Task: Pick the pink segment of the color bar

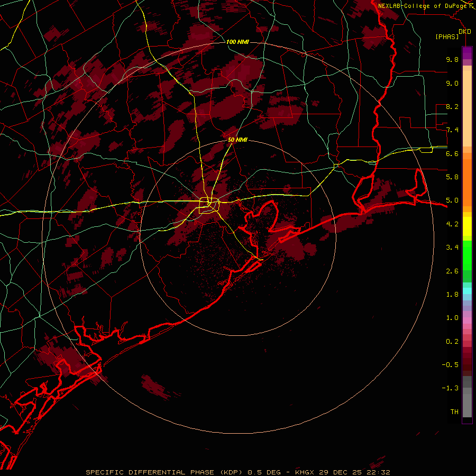Action: (x=467, y=321)
